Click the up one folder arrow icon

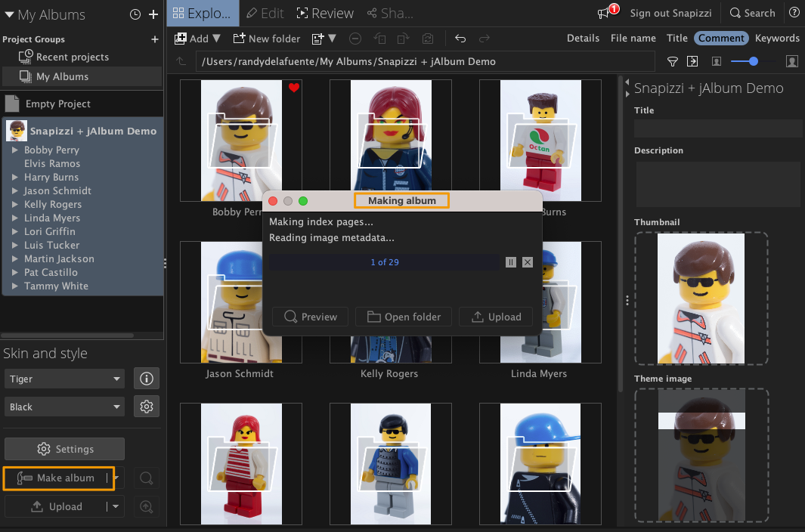click(x=181, y=61)
